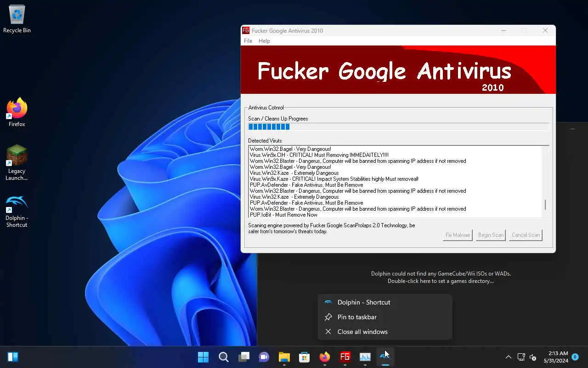Viewport: 588px width, 368px height.
Task: Click the muted volume tray icon
Action: click(x=533, y=357)
